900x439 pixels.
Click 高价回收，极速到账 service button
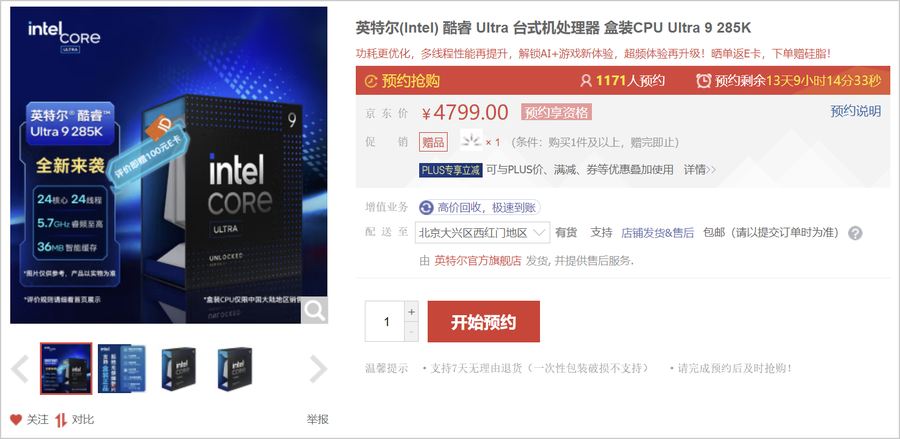[480, 207]
